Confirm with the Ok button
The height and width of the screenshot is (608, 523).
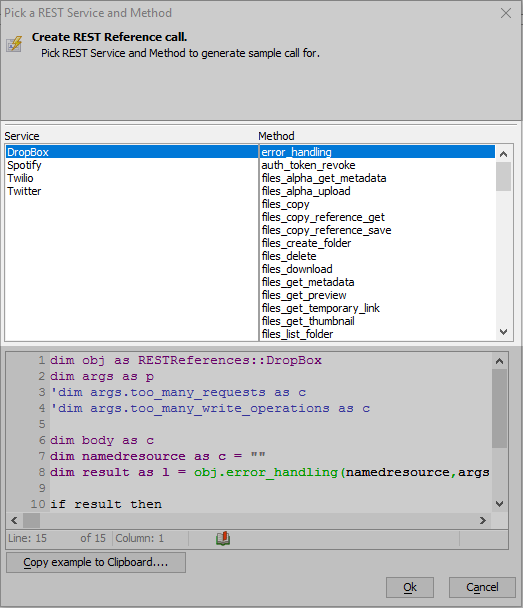click(x=410, y=587)
